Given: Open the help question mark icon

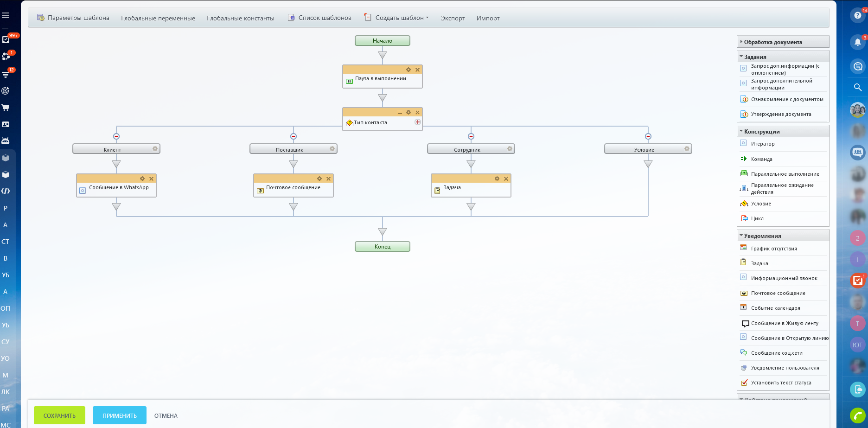Looking at the screenshot, I should point(857,15).
